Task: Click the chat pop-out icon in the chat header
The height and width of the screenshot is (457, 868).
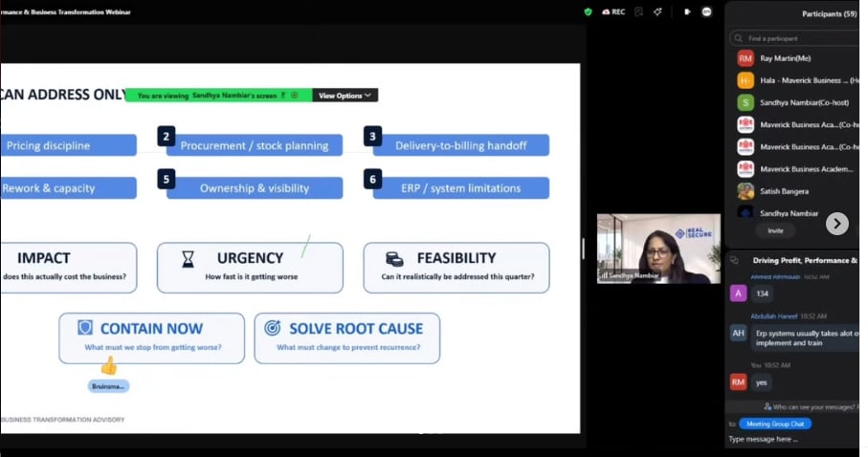Action: coord(735,260)
